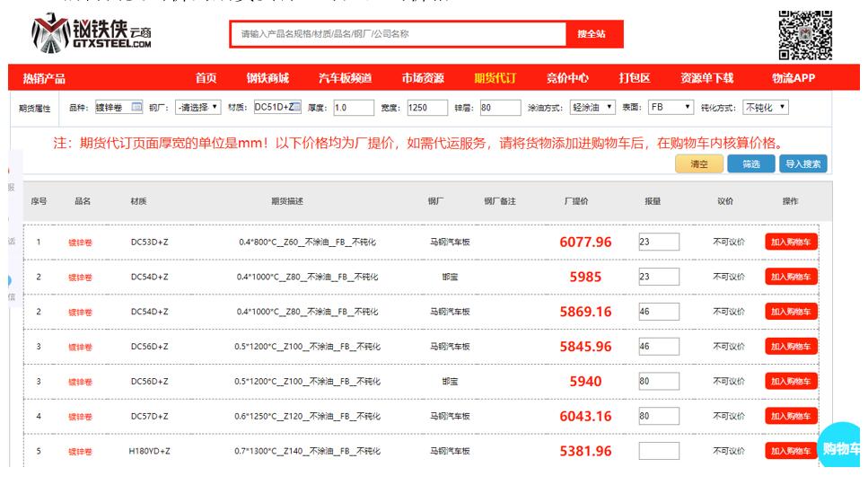Viewport: 868px width, 485px height.
Task: Open the 材质 picker icon
Action: click(x=295, y=108)
